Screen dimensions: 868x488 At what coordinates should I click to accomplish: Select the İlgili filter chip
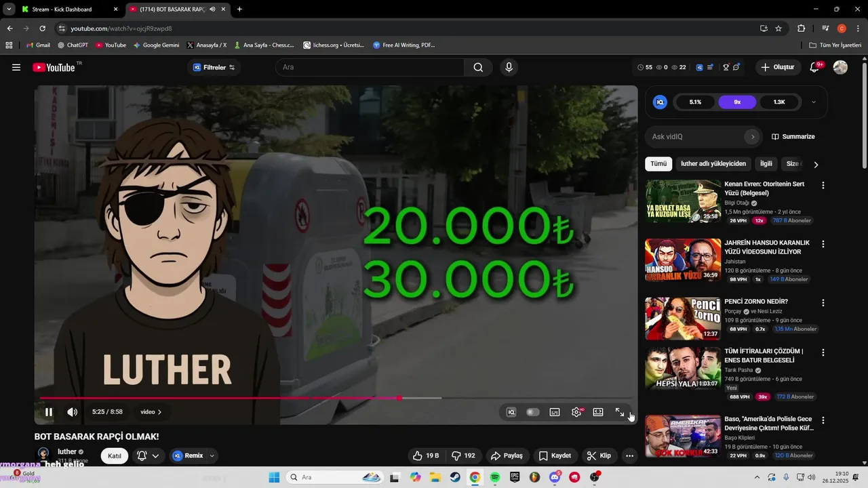[x=766, y=164]
